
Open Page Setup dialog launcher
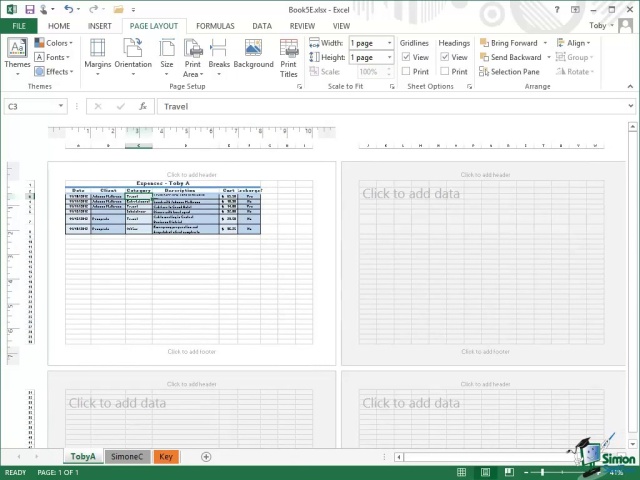click(300, 87)
